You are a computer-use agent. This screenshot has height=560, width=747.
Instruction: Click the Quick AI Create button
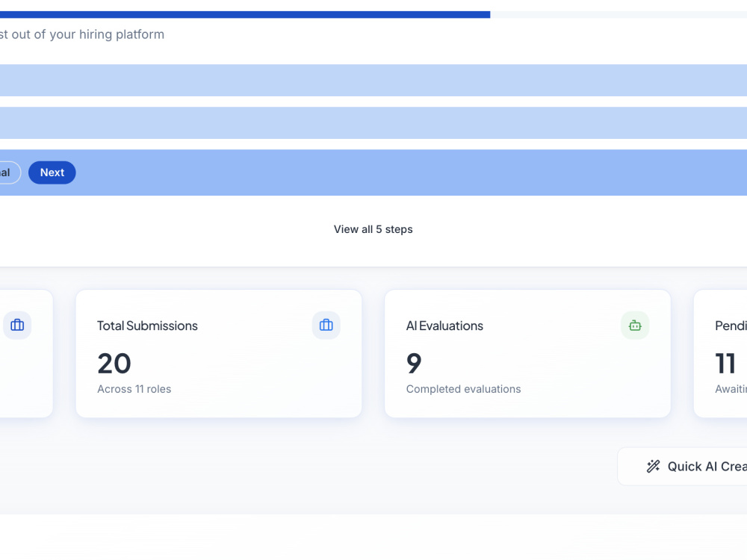682,466
